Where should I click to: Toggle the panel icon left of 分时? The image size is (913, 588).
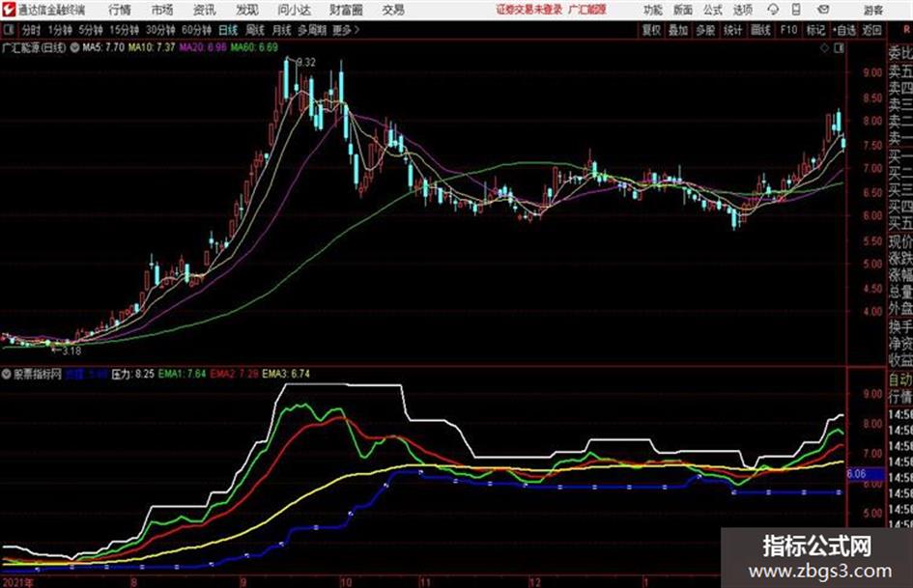coord(8,30)
